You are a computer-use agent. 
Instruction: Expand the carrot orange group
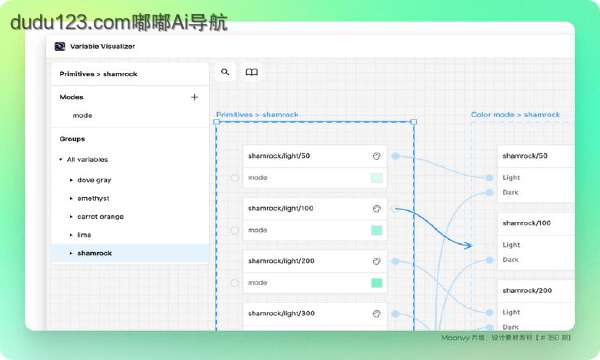(x=71, y=217)
